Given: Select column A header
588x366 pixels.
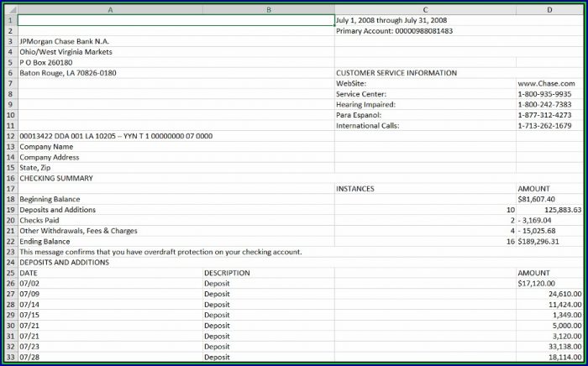Looking at the screenshot, I should click(110, 10).
